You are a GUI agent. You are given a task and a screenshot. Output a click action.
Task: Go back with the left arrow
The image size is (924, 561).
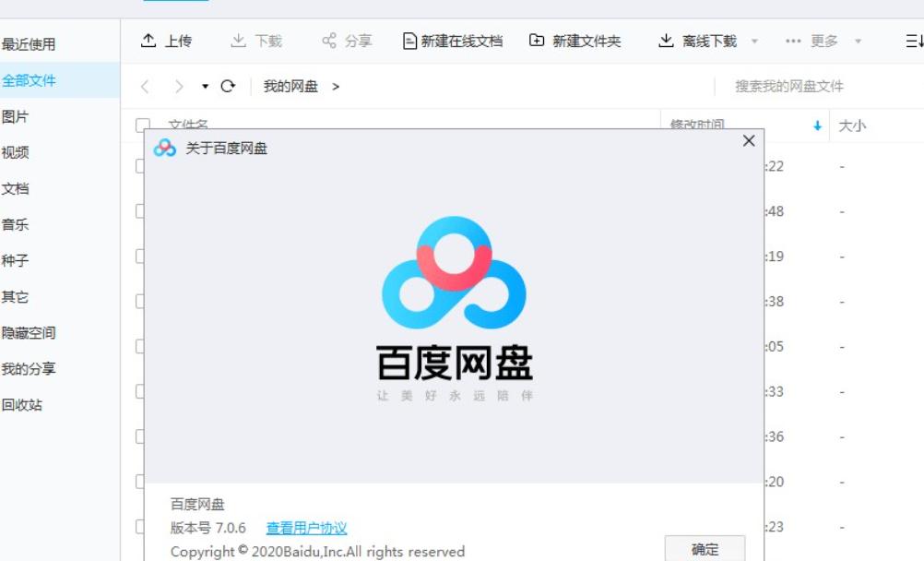point(145,87)
